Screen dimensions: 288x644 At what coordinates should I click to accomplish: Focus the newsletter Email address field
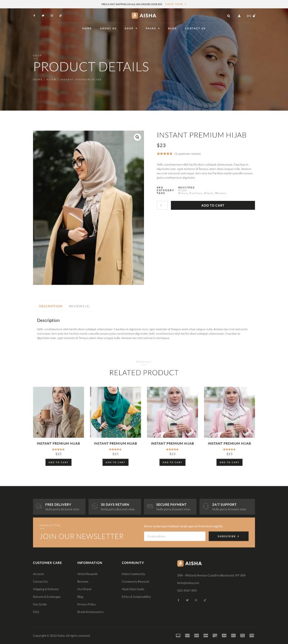pos(175,536)
